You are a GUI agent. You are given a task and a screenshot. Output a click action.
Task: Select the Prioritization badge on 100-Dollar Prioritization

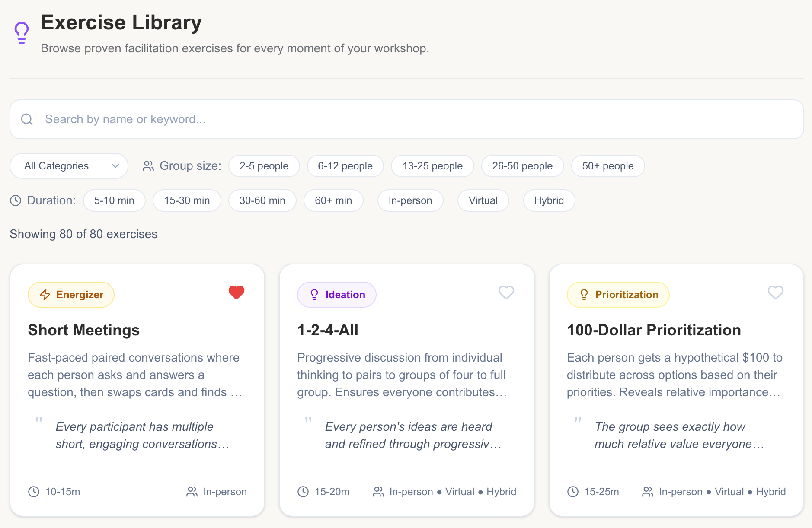click(618, 294)
